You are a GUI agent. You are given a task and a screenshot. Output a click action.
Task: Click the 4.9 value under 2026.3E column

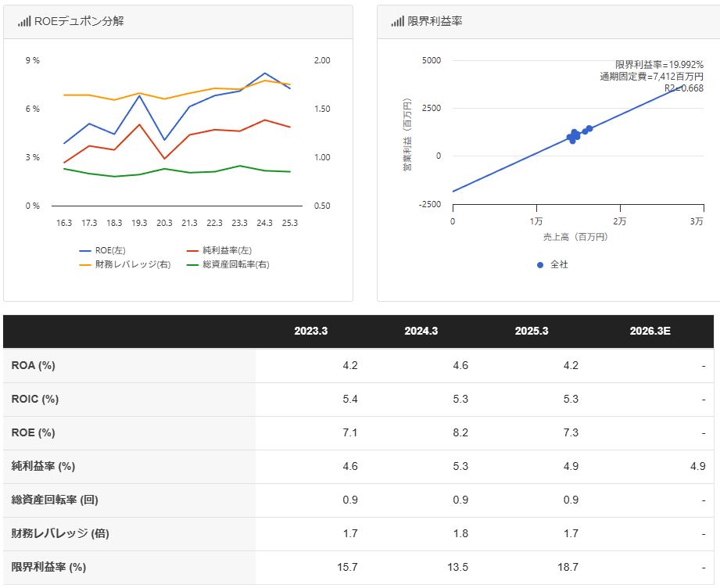tap(698, 466)
